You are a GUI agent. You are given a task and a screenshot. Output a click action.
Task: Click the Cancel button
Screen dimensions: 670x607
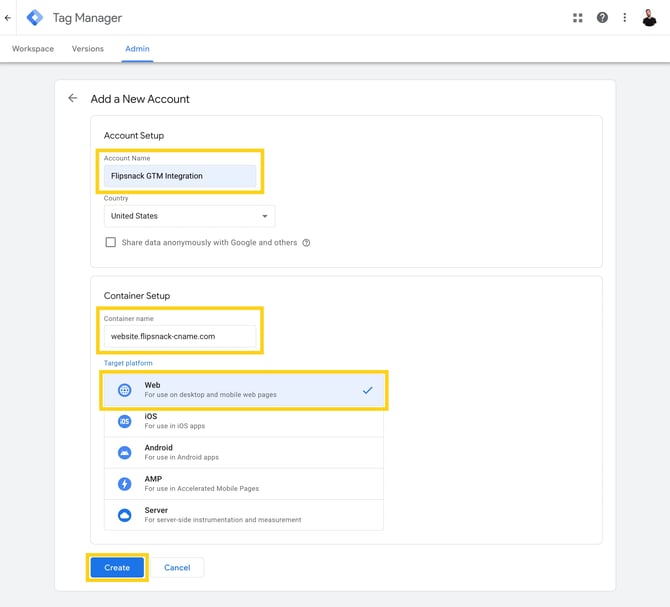(x=177, y=568)
